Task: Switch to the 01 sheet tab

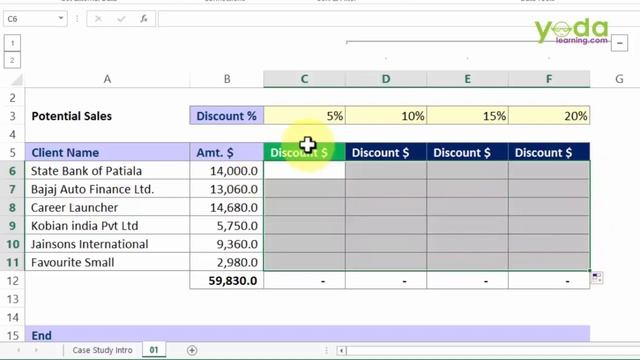Action: click(153, 350)
